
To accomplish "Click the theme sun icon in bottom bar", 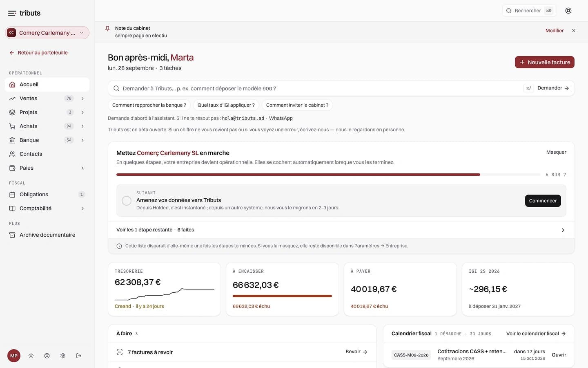I will tap(31, 356).
